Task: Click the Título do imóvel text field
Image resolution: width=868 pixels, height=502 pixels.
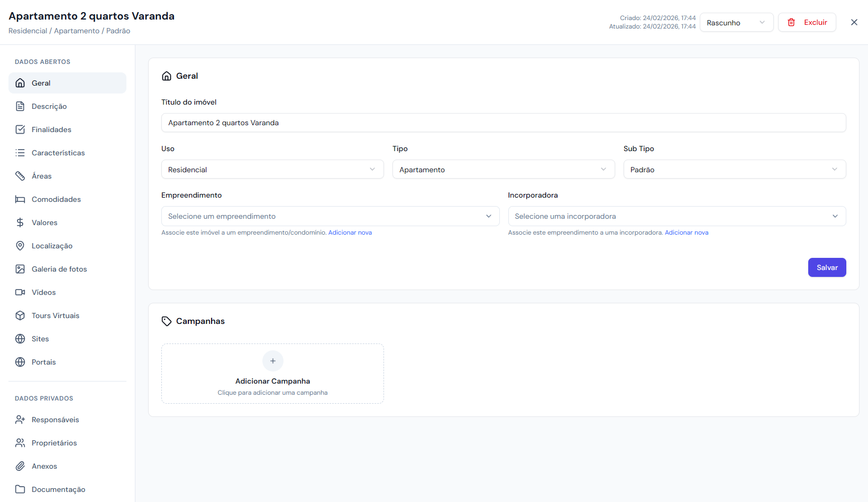Action: [x=503, y=123]
